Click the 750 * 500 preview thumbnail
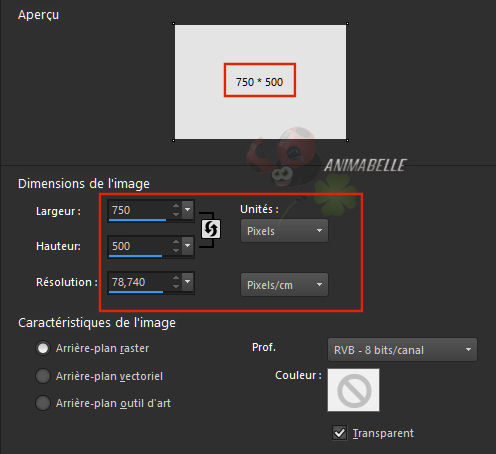496x454 pixels. click(x=260, y=82)
